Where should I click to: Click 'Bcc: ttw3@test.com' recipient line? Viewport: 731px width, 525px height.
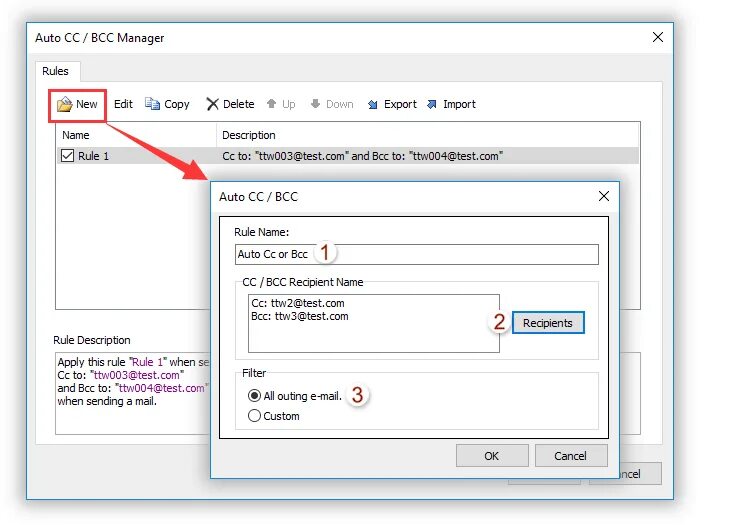[299, 316]
